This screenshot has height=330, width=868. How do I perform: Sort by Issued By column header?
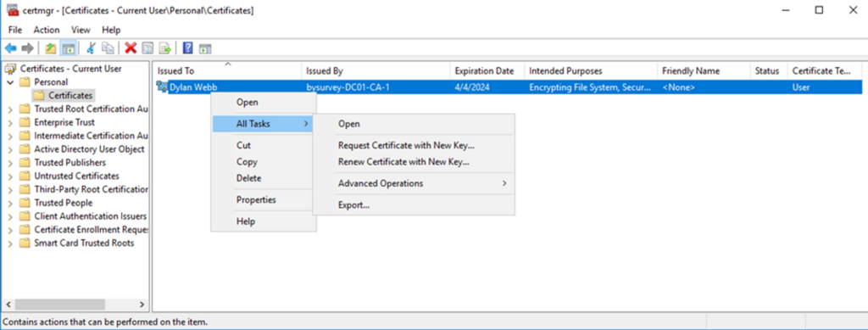pyautogui.click(x=376, y=71)
